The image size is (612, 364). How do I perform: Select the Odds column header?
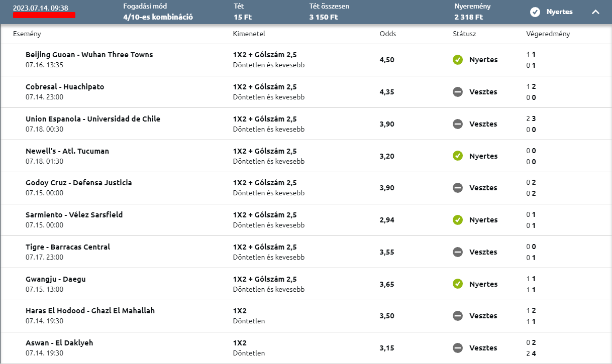coord(388,34)
